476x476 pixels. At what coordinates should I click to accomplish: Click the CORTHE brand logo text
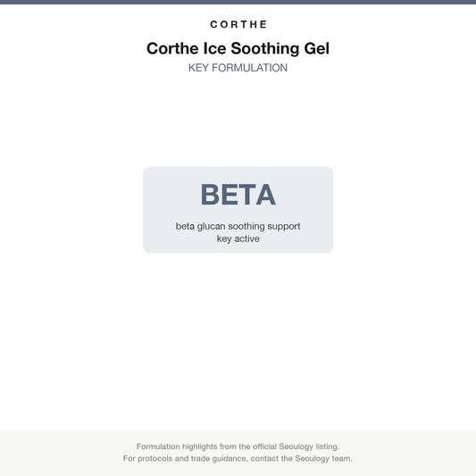coord(238,24)
